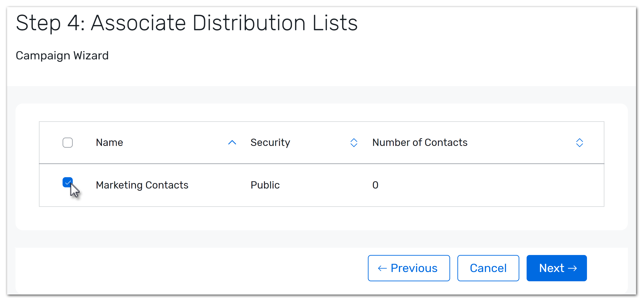Screen dimensions: 644x306
Task: Select the Marketing Contacts row name
Action: point(142,185)
